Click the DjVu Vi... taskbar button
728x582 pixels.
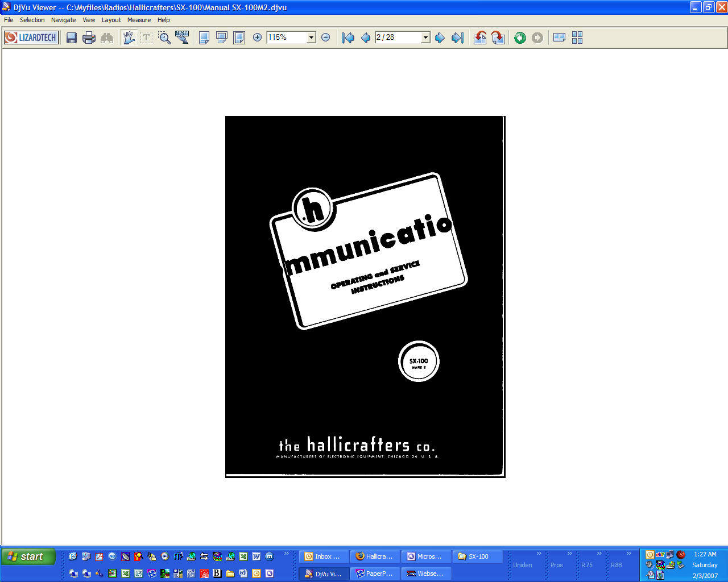(x=323, y=573)
